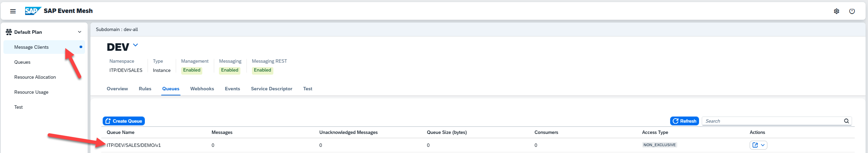
Task: Click the power logout icon
Action: 852,11
